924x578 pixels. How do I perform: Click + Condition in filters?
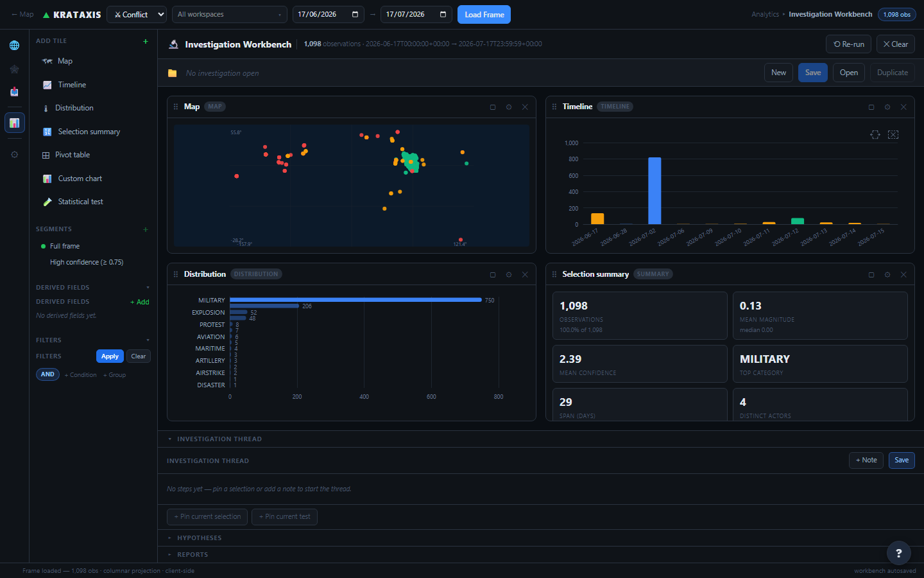81,375
